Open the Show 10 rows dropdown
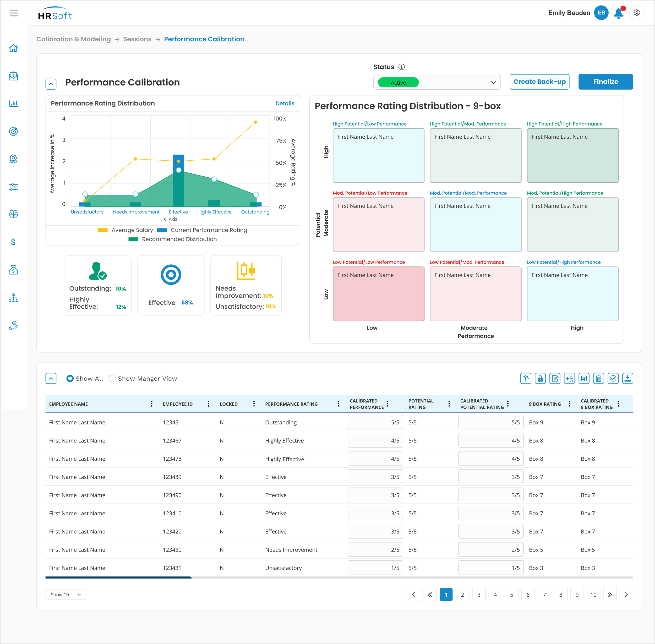The image size is (655, 644). click(x=65, y=595)
